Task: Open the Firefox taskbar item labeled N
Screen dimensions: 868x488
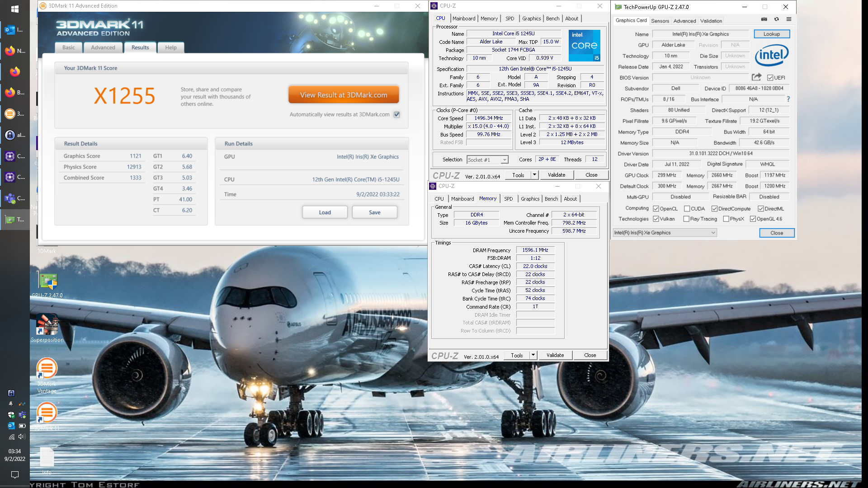Action: click(14, 51)
